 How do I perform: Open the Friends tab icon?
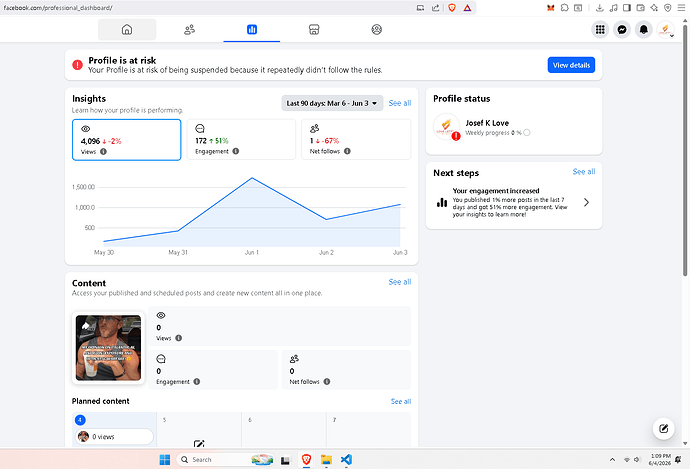189,29
